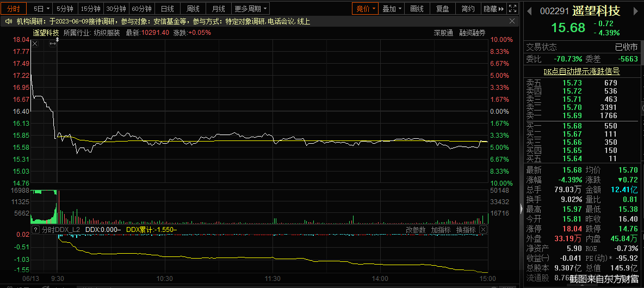Activate the 画线 drawing tool

click(x=417, y=9)
